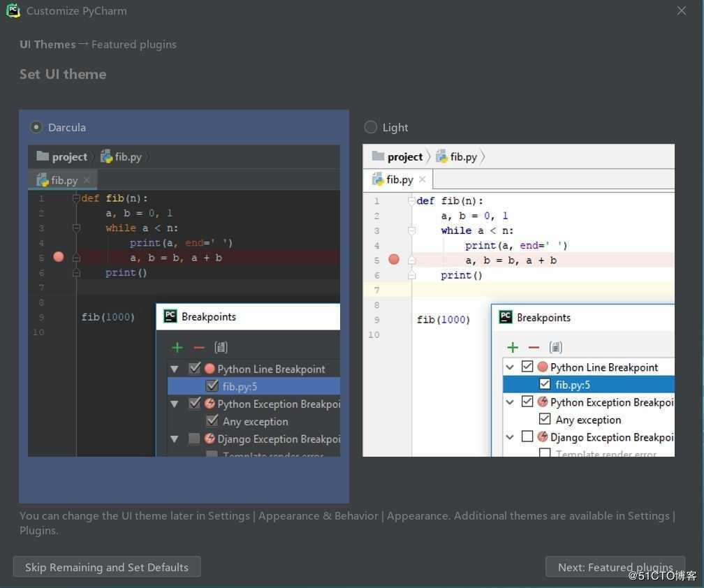Collapse Python Exception Breakpoint in Darcula preview
The height and width of the screenshot is (588, 704).
coord(175,404)
